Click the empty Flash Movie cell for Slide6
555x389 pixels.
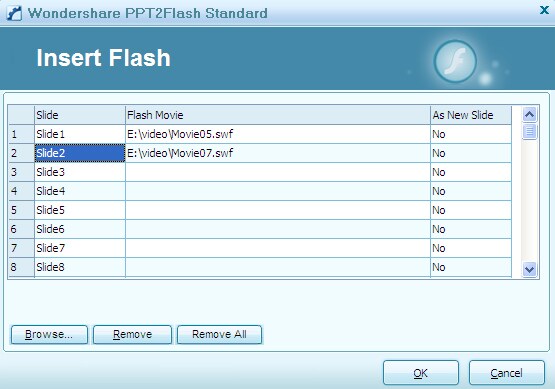pyautogui.click(x=278, y=229)
